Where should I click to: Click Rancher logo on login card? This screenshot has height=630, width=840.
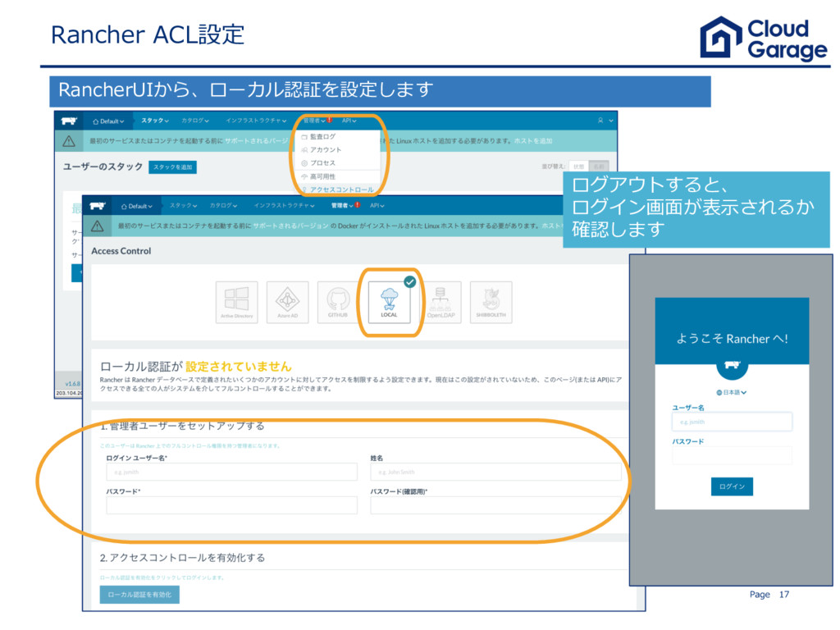(x=732, y=365)
